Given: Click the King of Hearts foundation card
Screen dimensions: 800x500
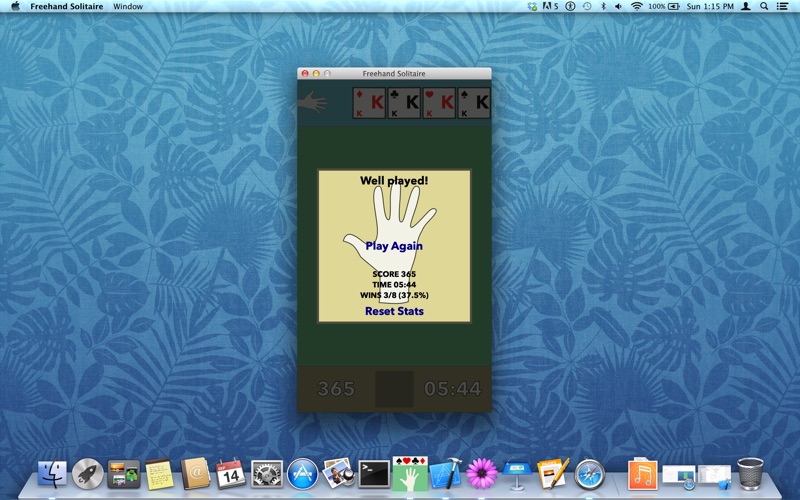Looking at the screenshot, I should (x=440, y=103).
